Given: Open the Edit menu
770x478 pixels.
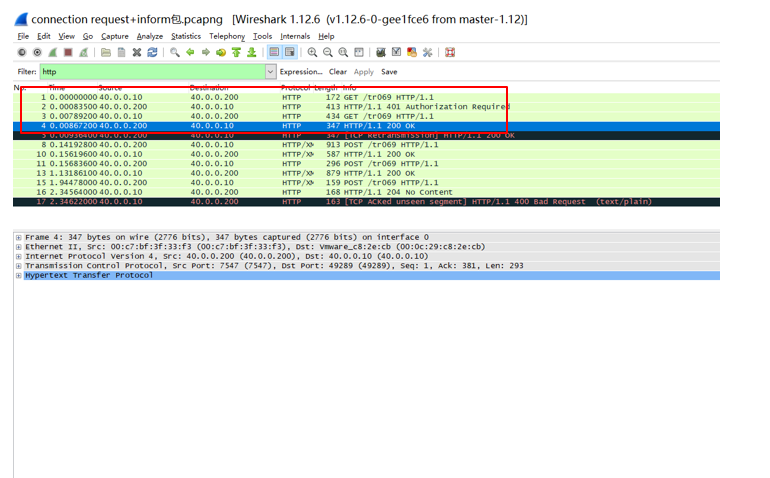Looking at the screenshot, I should pyautogui.click(x=44, y=36).
